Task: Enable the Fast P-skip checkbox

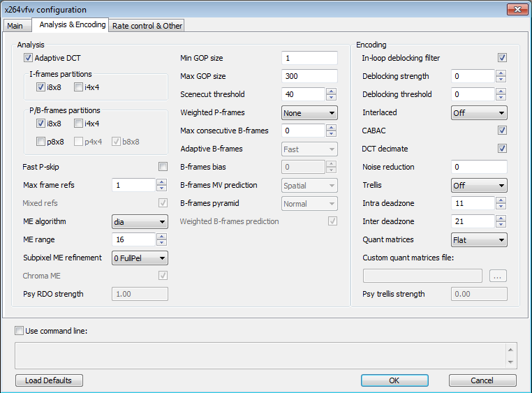Action: coord(163,167)
